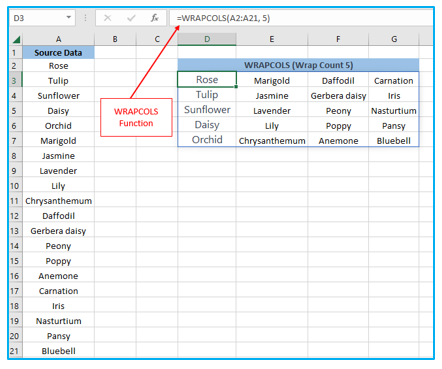Viewport: 442px width, 369px height.
Task: Select cell G7 containing Bluebell
Action: click(394, 140)
